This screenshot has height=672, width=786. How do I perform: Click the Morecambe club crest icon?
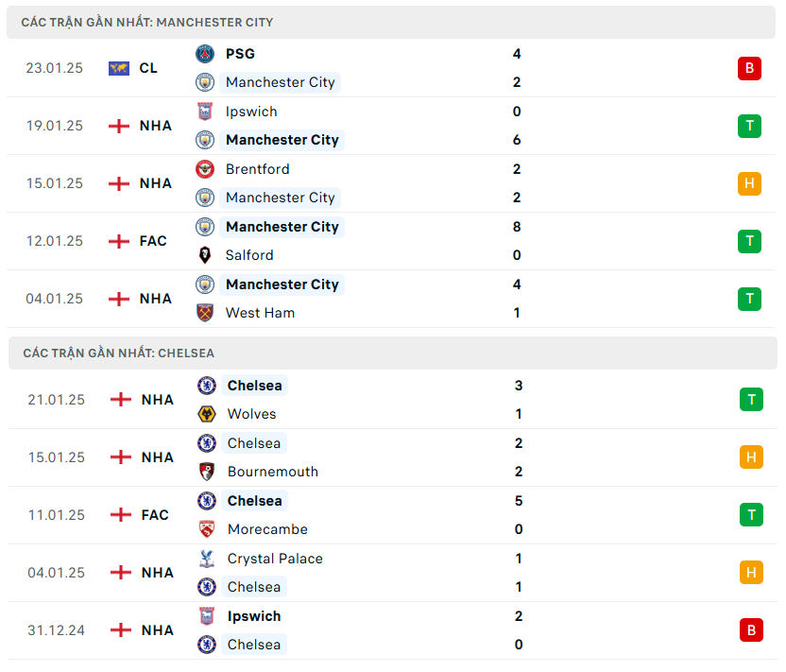pyautogui.click(x=207, y=529)
